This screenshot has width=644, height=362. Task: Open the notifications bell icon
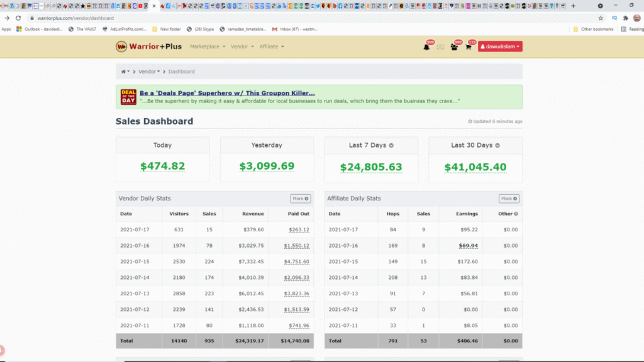[x=426, y=47]
